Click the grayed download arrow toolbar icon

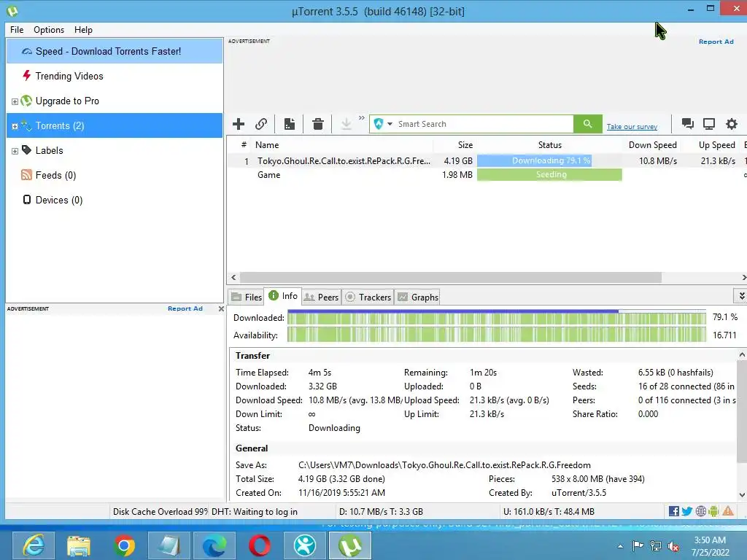pyautogui.click(x=347, y=124)
